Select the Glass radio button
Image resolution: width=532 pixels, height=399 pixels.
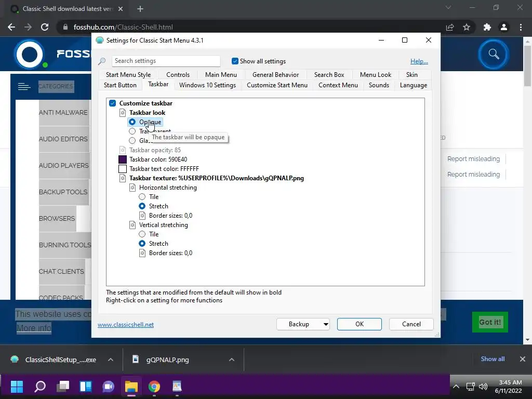tap(132, 140)
